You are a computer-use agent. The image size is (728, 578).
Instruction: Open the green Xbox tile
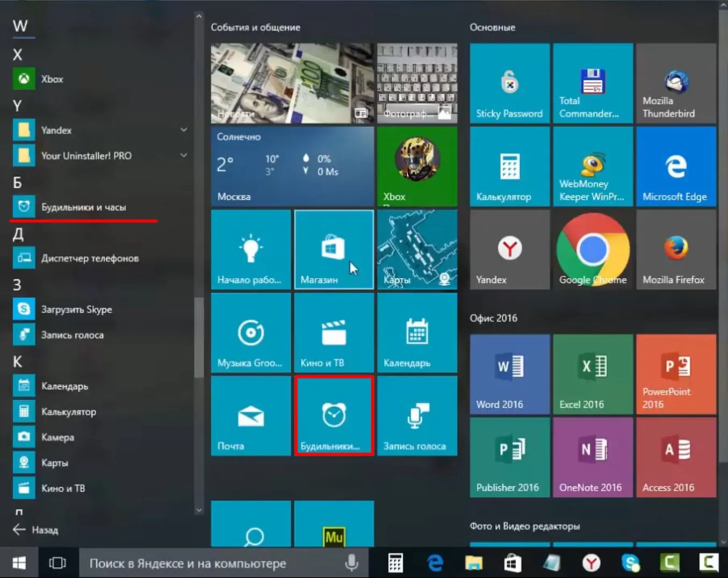tap(417, 167)
